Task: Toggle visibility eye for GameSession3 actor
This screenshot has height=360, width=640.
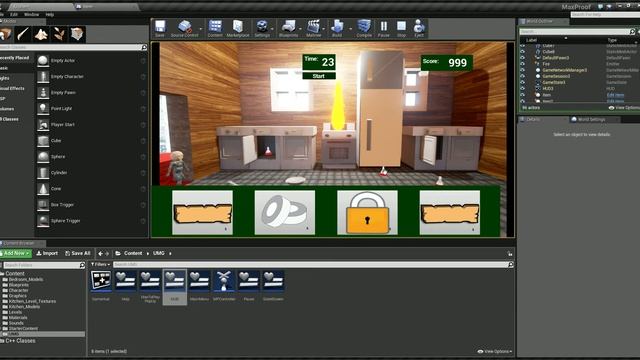Action: tap(522, 76)
